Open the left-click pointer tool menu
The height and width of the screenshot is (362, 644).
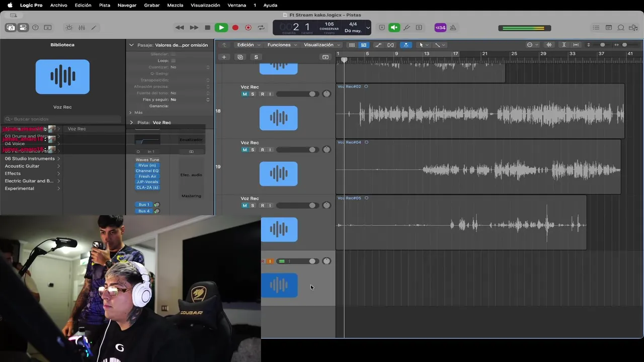click(x=424, y=45)
